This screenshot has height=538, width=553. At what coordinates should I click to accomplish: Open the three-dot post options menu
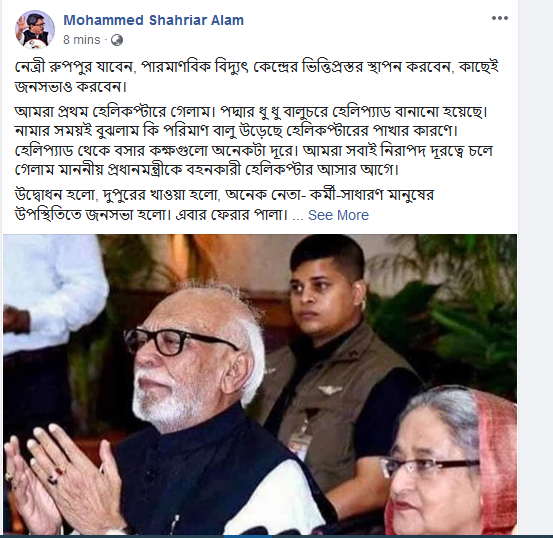[x=500, y=18]
